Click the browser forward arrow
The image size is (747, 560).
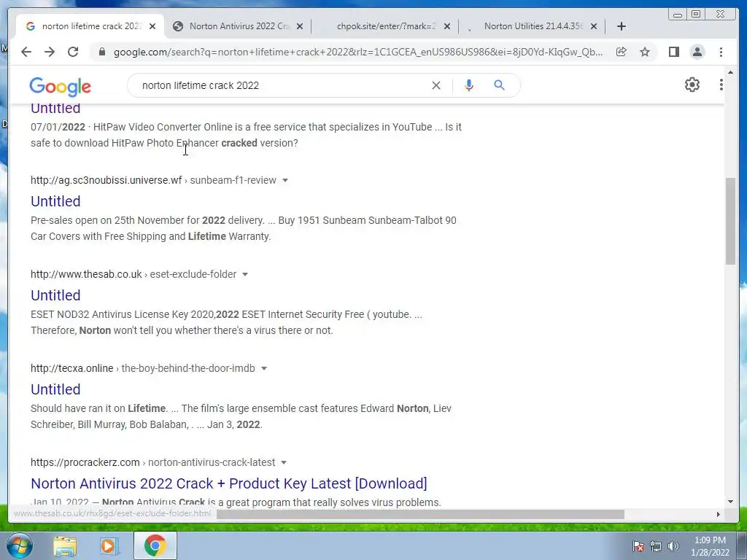tap(50, 52)
